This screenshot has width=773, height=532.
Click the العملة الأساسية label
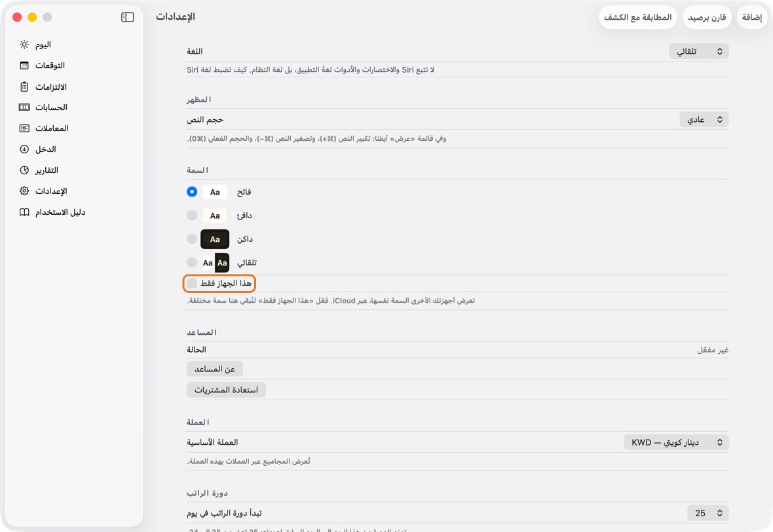[x=212, y=442]
